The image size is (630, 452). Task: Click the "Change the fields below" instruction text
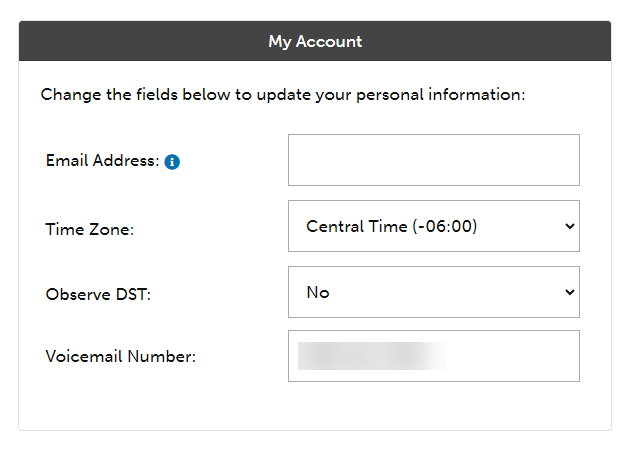[x=283, y=96]
